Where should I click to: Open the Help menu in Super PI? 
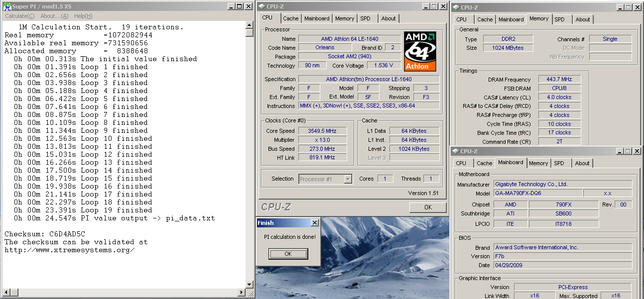point(83,16)
